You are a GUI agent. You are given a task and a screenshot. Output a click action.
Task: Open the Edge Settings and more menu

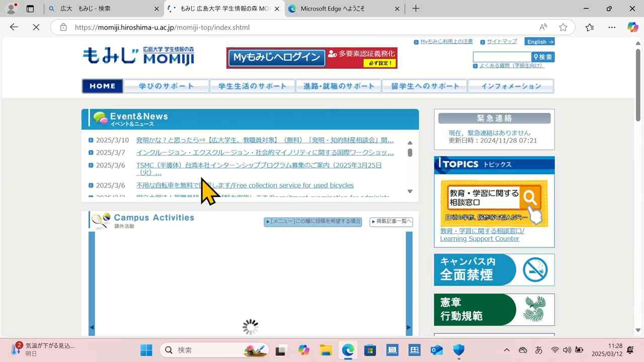(x=611, y=27)
